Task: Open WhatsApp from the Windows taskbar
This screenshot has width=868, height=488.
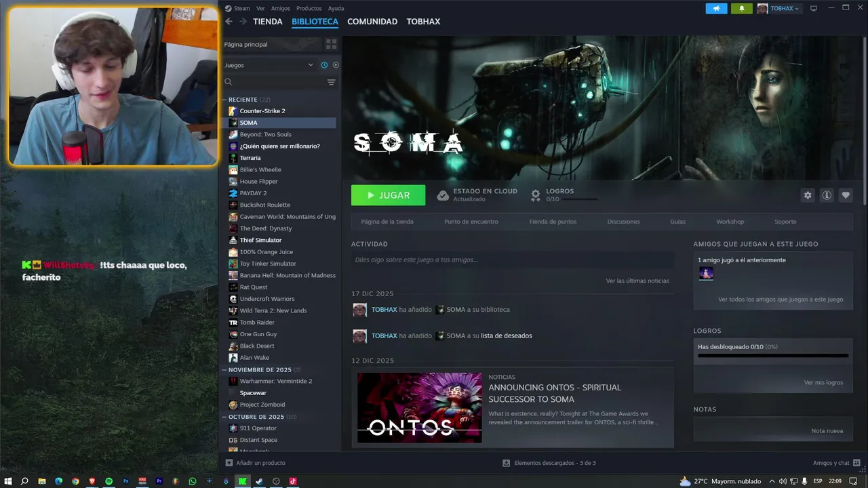Action: click(x=193, y=481)
